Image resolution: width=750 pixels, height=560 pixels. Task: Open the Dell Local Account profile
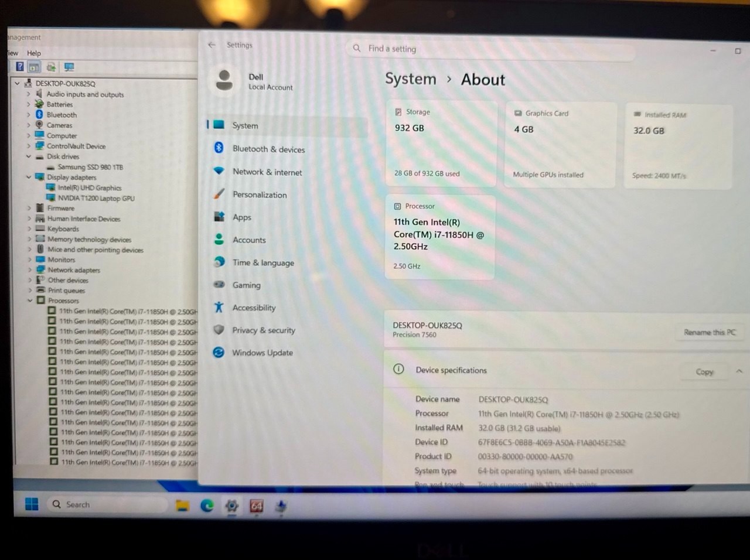tap(254, 81)
